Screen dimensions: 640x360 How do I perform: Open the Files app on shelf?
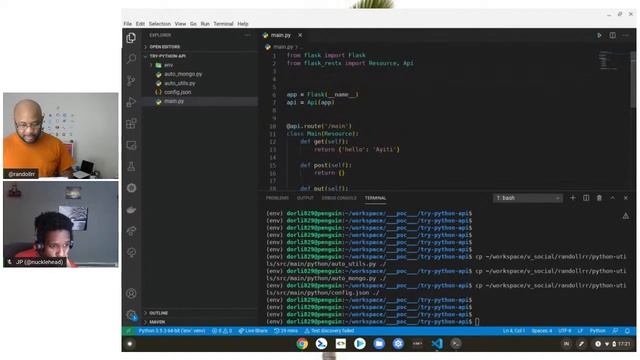(x=379, y=344)
